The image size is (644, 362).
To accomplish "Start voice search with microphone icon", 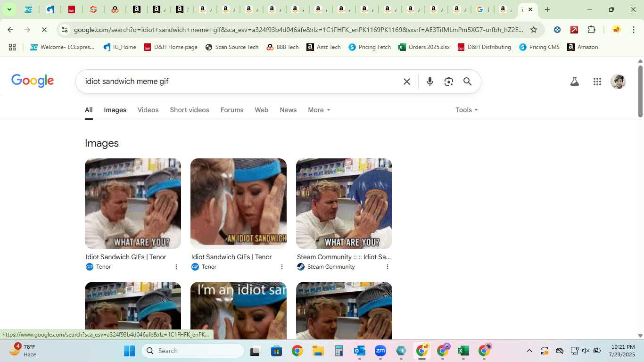I will coord(430,82).
